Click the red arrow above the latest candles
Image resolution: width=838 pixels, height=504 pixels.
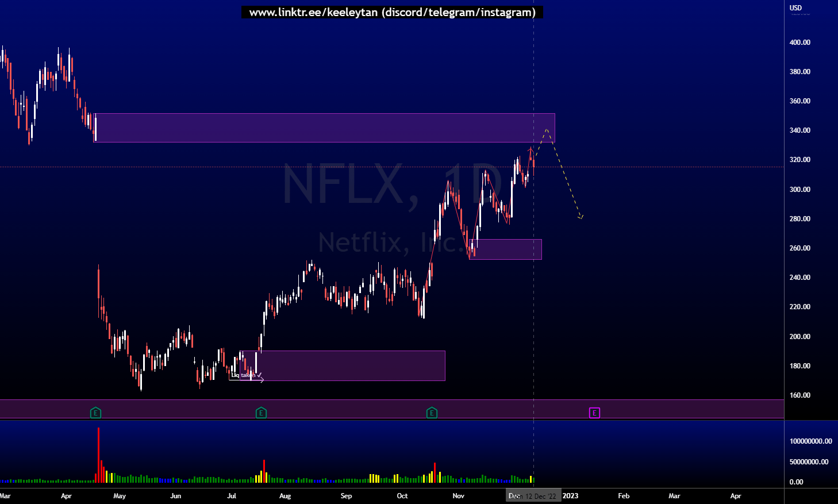coord(532,151)
